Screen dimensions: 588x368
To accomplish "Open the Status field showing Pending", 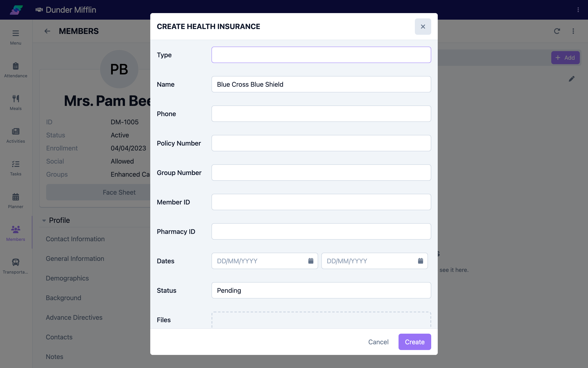I will [321, 290].
